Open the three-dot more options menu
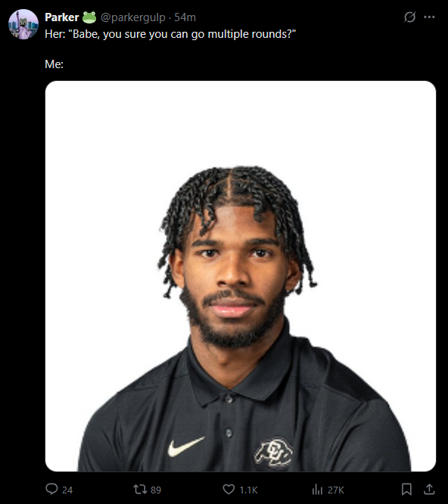Viewport: 448px width, 504px height. click(429, 17)
